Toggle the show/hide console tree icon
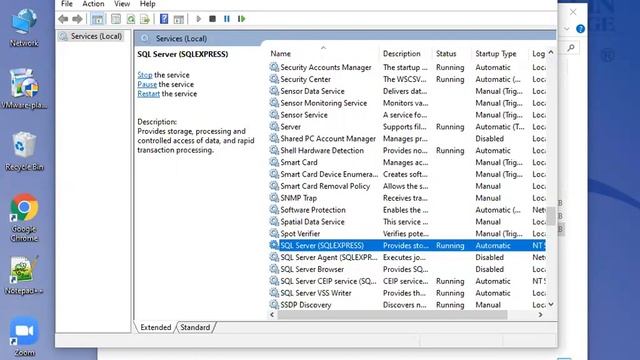Viewport: 640px width, 360px height. [98, 19]
